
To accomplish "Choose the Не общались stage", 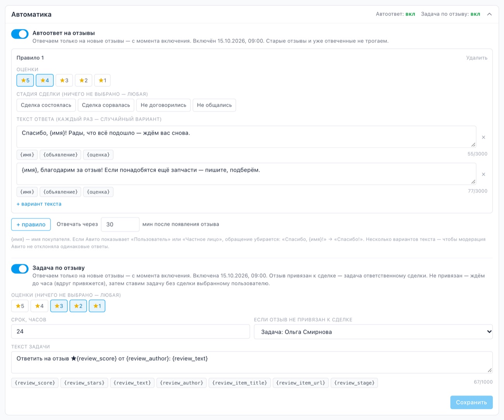I will click(214, 105).
